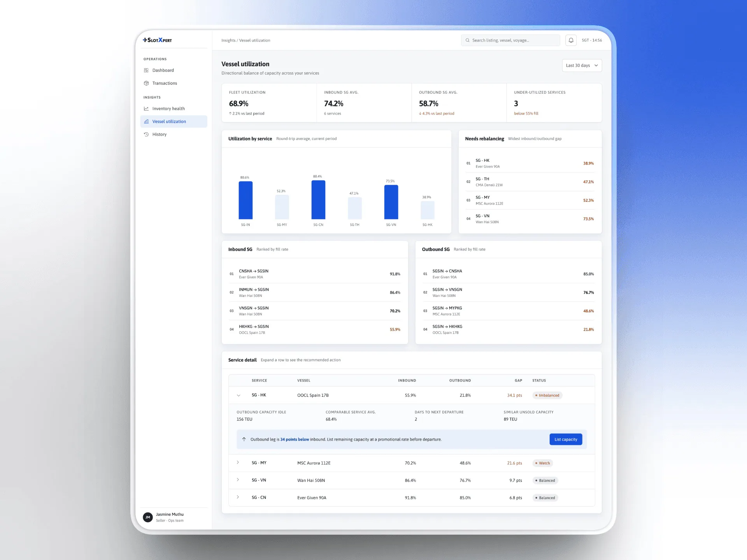
Task: Click SGSIN → HKHKG outbound row
Action: point(509,329)
